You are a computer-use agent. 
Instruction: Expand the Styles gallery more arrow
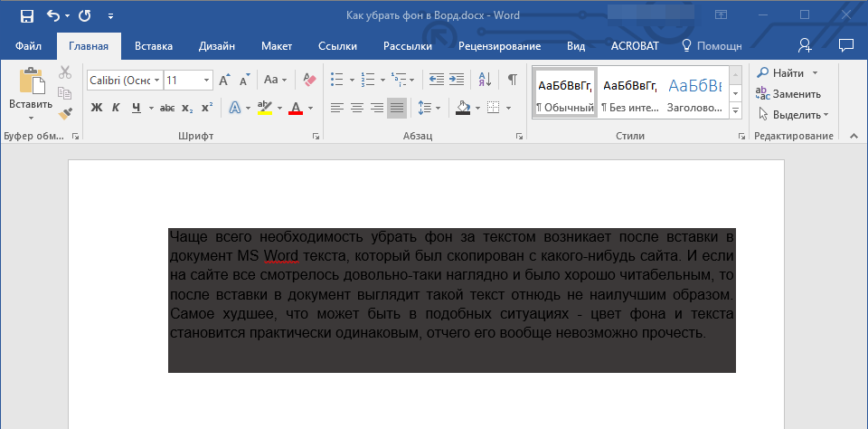[735, 110]
